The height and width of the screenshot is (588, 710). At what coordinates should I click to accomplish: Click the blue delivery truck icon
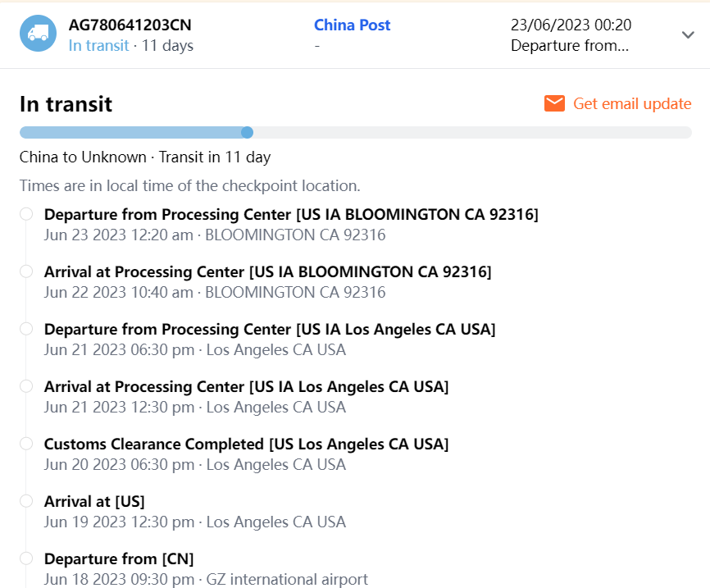pos(38,34)
